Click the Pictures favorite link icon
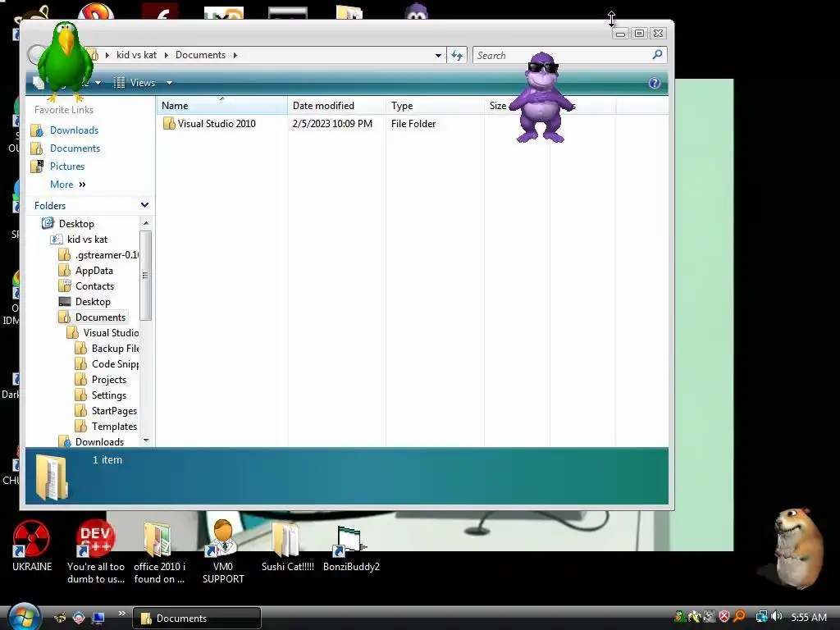 [37, 166]
